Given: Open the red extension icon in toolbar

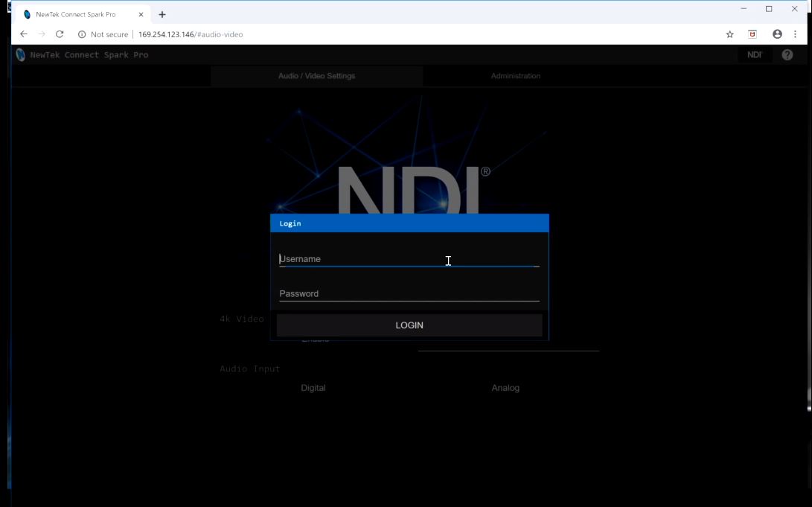Looking at the screenshot, I should (752, 34).
